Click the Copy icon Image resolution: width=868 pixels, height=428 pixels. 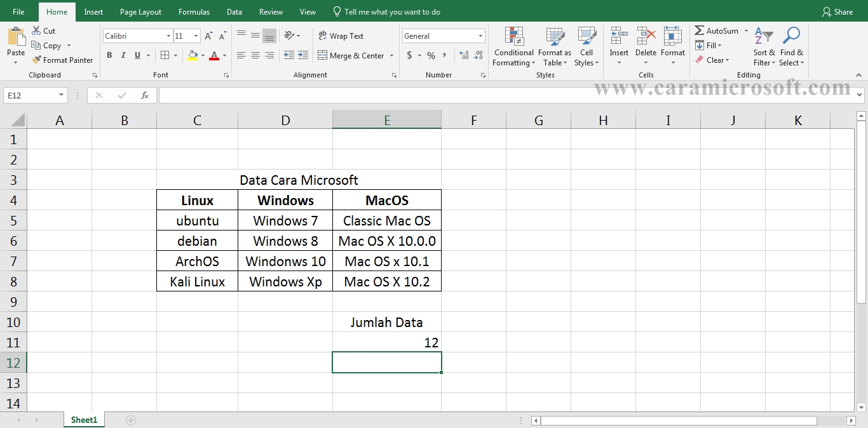click(x=36, y=45)
